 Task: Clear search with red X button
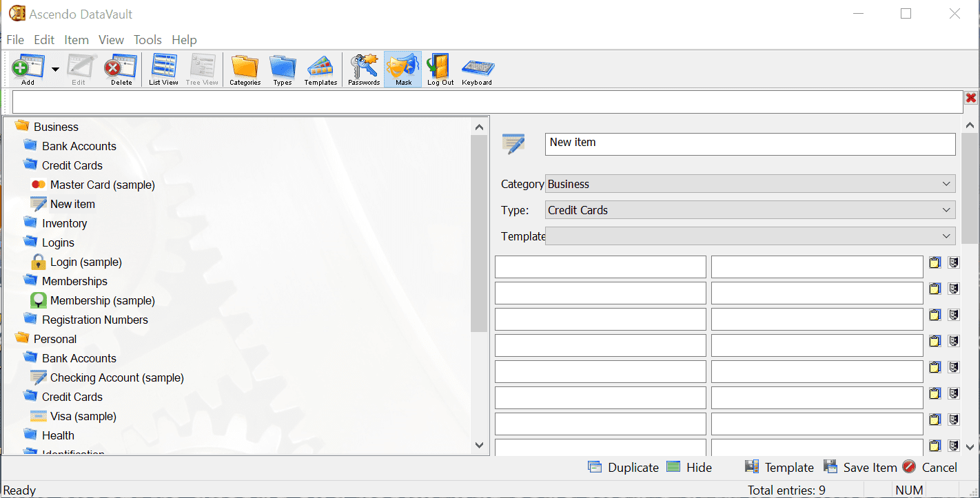(x=971, y=98)
